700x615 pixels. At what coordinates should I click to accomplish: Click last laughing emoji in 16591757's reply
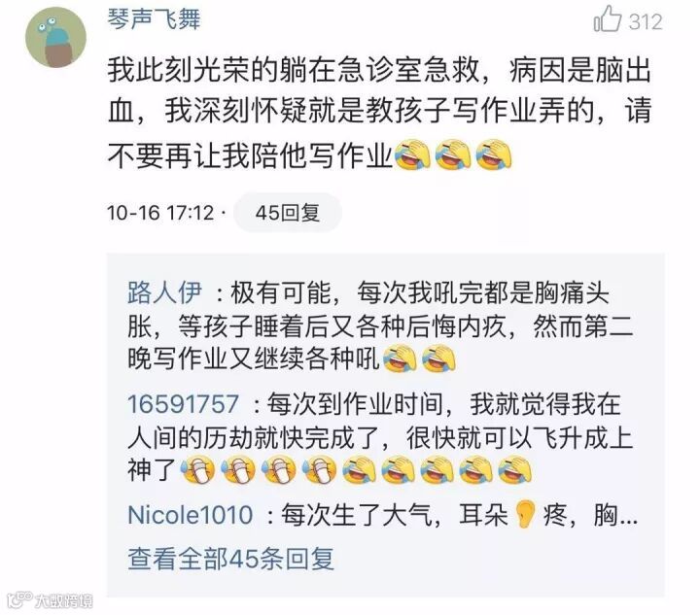click(514, 470)
